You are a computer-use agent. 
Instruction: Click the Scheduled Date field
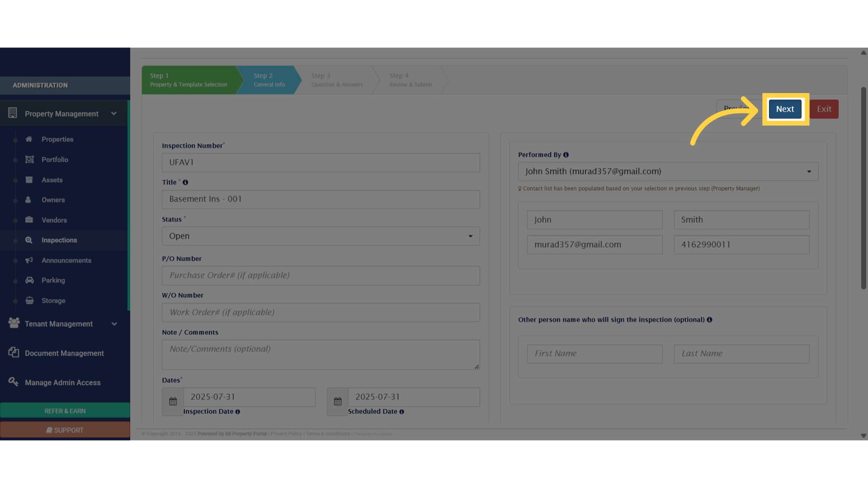click(414, 397)
